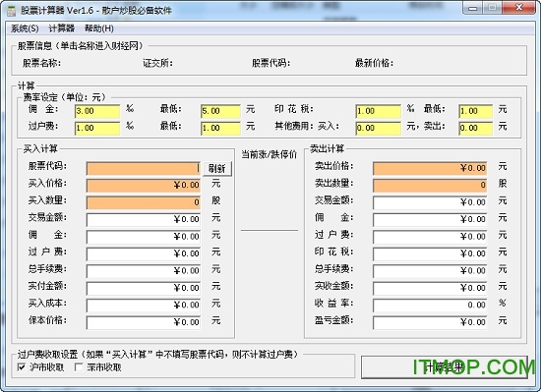Open the 系统(S) menu

[25, 28]
